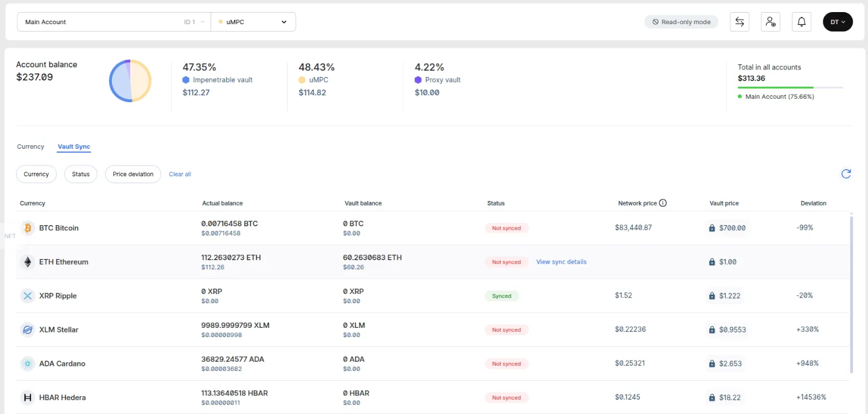The height and width of the screenshot is (414, 868).
Task: Switch to the Currency tab
Action: pos(30,146)
